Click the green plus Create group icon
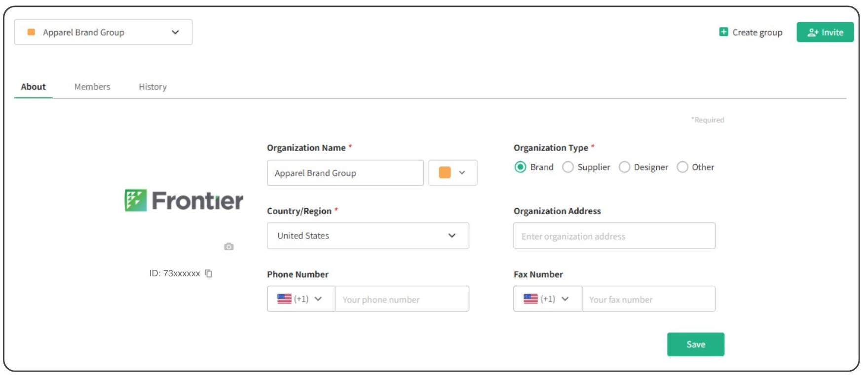Viewport: 868px width, 379px height. point(723,32)
